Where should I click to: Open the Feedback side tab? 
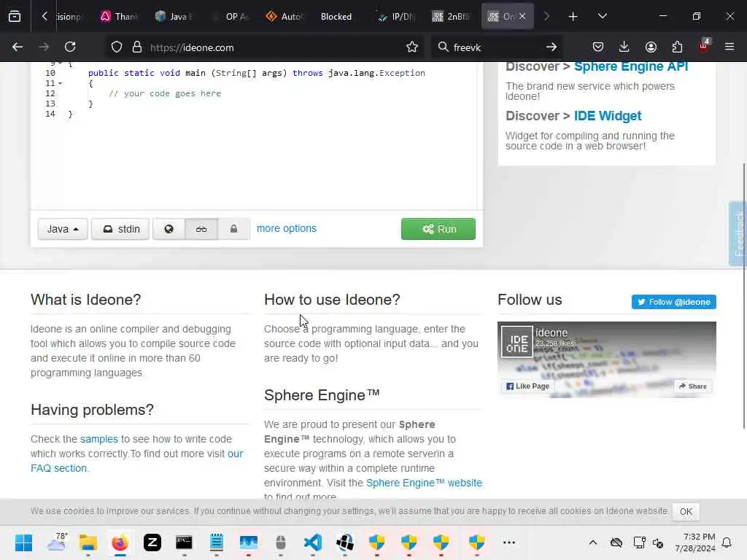tap(738, 233)
